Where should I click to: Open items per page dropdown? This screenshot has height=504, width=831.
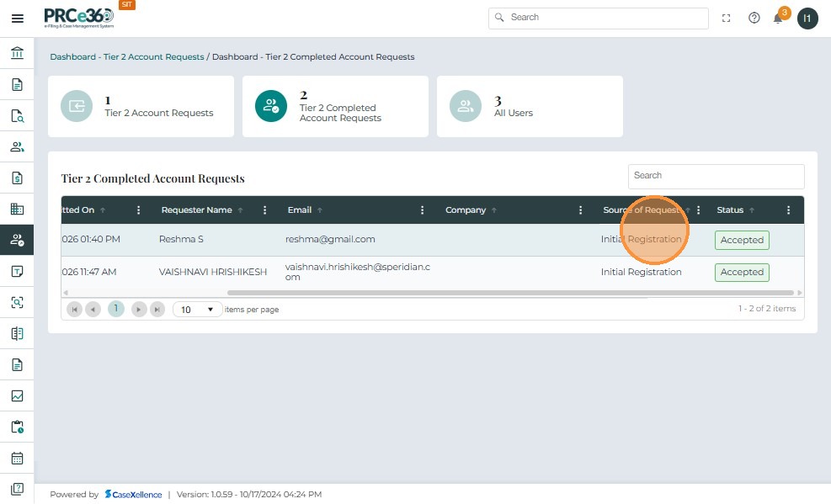(x=198, y=310)
